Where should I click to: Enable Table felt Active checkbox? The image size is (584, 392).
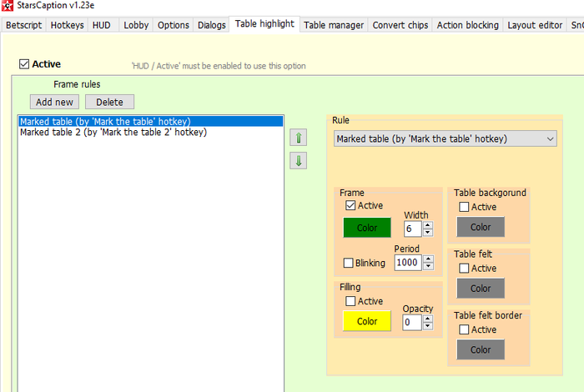pos(464,268)
